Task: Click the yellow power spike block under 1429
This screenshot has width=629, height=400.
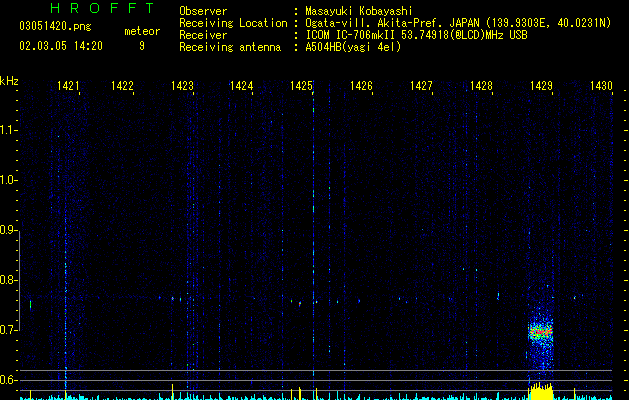Action: (541, 392)
